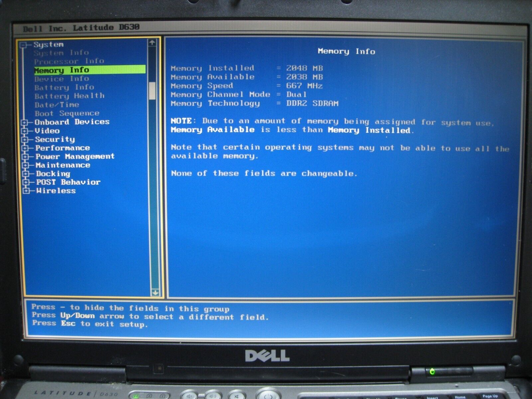Expand the Onboard Devices group
The width and height of the screenshot is (532, 399).
click(x=24, y=122)
